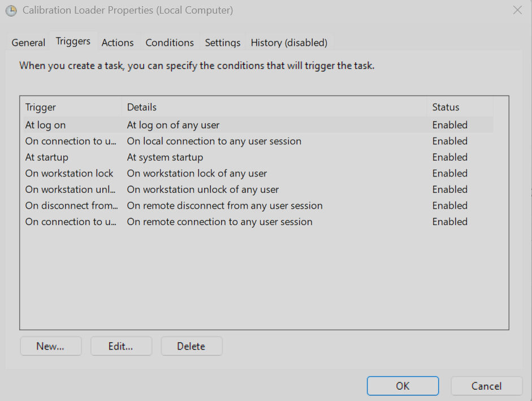The width and height of the screenshot is (532, 401).
Task: Click "At system startup" detail cell
Action: (x=165, y=157)
